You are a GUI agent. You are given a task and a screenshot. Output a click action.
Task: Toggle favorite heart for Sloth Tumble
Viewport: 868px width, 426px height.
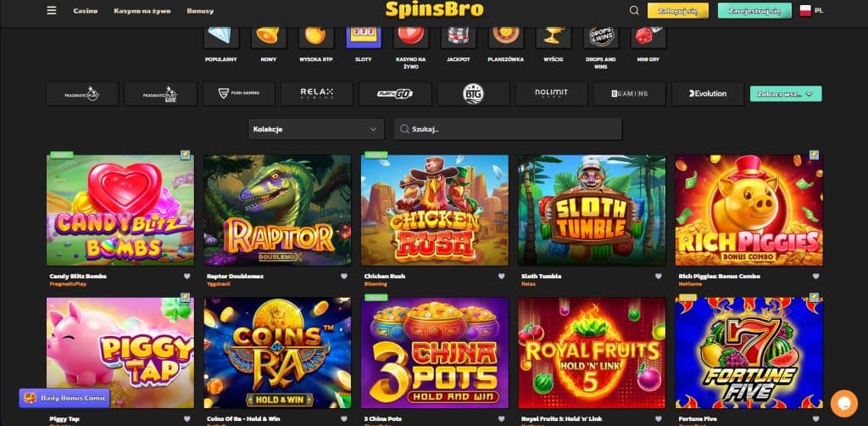point(659,277)
